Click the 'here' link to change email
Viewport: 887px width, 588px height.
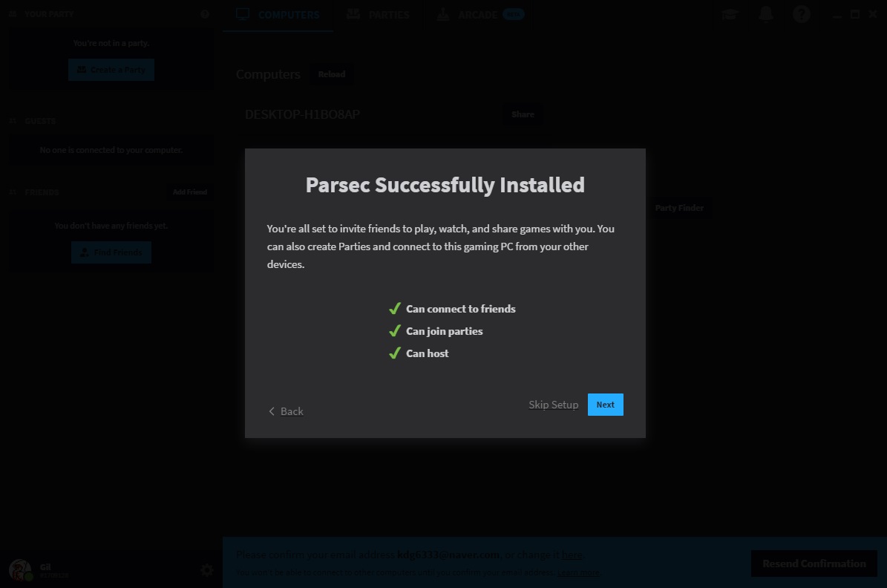click(x=572, y=555)
